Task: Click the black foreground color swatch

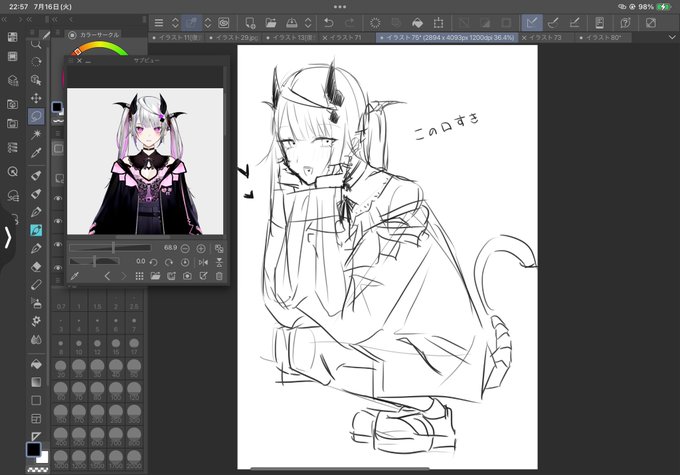Action: coord(33,450)
